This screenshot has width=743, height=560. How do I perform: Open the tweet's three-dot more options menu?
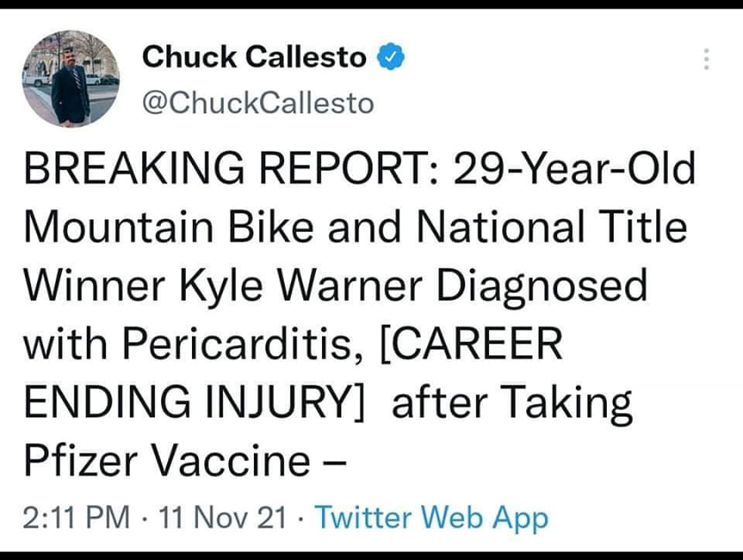click(x=706, y=60)
